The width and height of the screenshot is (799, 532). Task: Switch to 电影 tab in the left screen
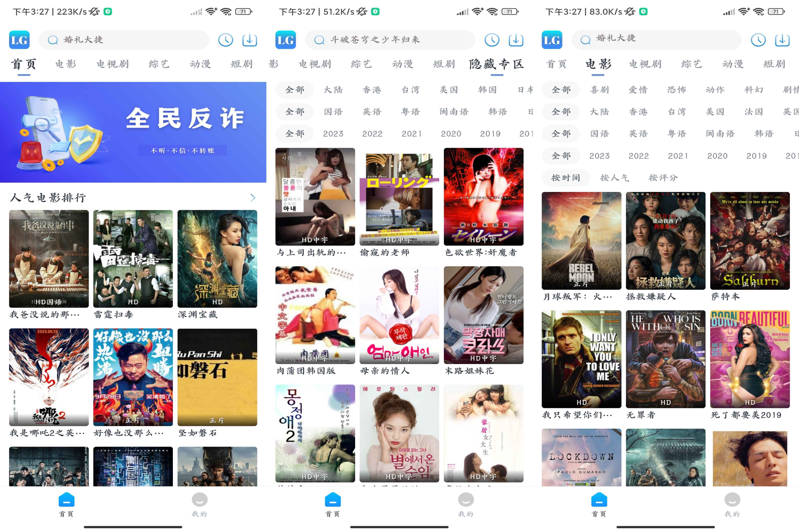pyautogui.click(x=66, y=64)
